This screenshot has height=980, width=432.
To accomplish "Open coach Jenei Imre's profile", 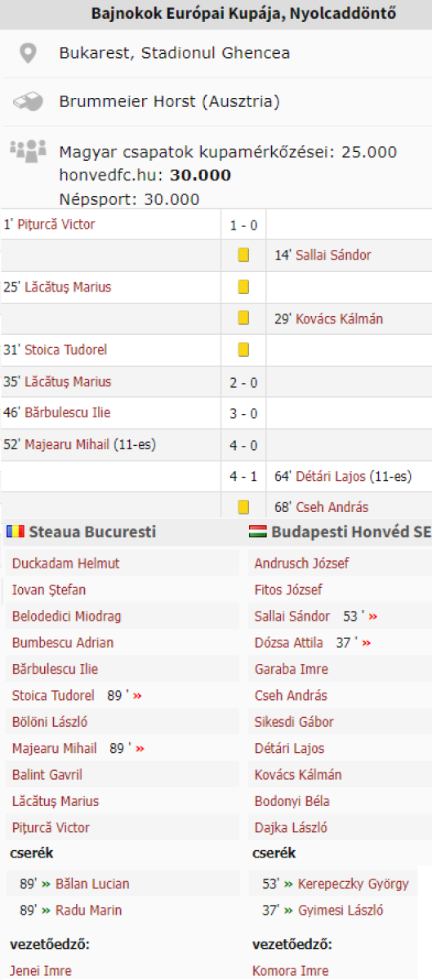I will pos(41,971).
